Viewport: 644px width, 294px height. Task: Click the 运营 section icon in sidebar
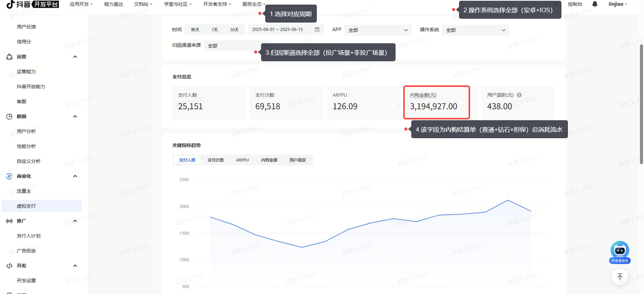click(x=9, y=57)
